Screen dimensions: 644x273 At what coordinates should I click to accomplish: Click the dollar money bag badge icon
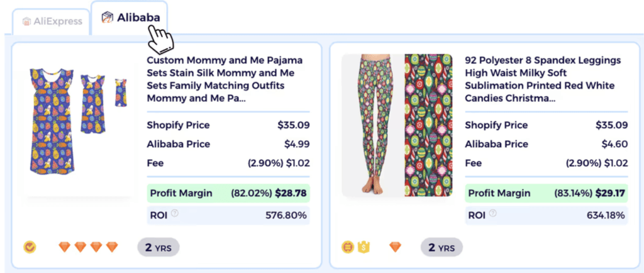tap(363, 247)
